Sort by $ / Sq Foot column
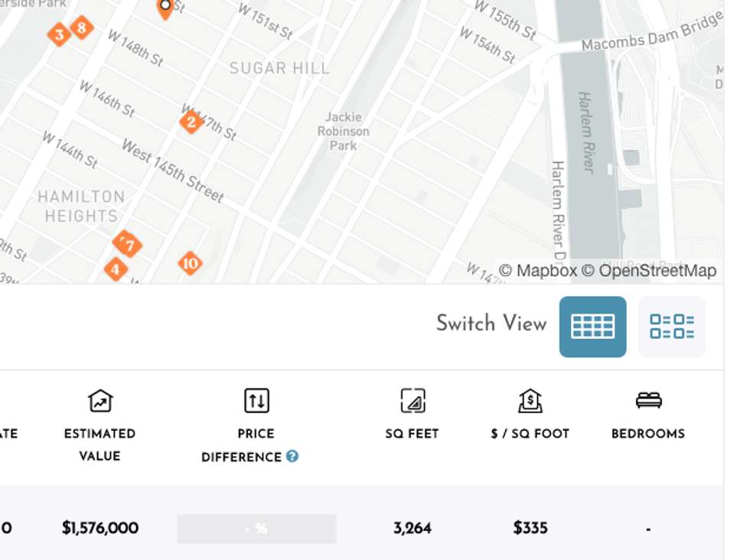This screenshot has height=560, width=750. tap(530, 434)
